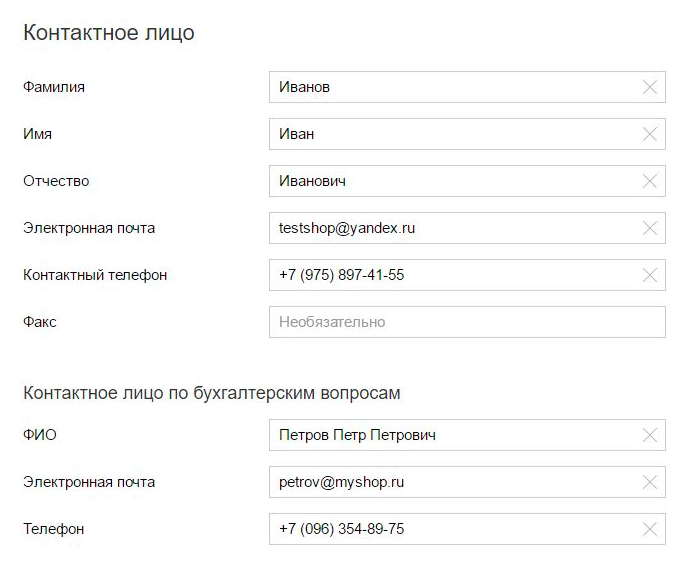Viewport: 689px width, 572px height.
Task: Click the Контактное лицо heading
Action: point(108,33)
